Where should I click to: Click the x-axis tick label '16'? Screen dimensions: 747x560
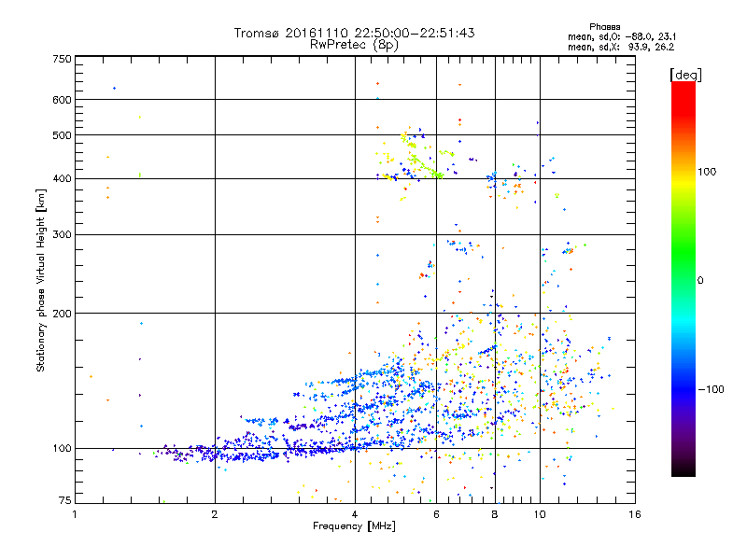click(635, 514)
